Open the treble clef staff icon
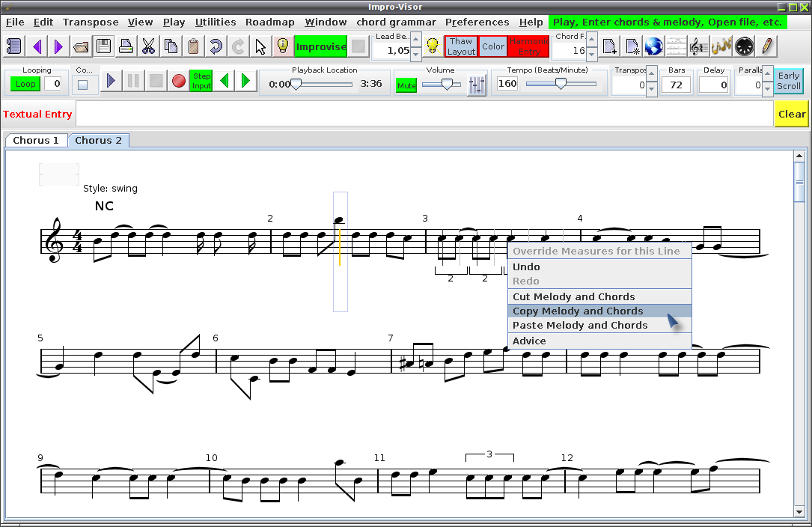The height and width of the screenshot is (527, 812). click(x=698, y=46)
